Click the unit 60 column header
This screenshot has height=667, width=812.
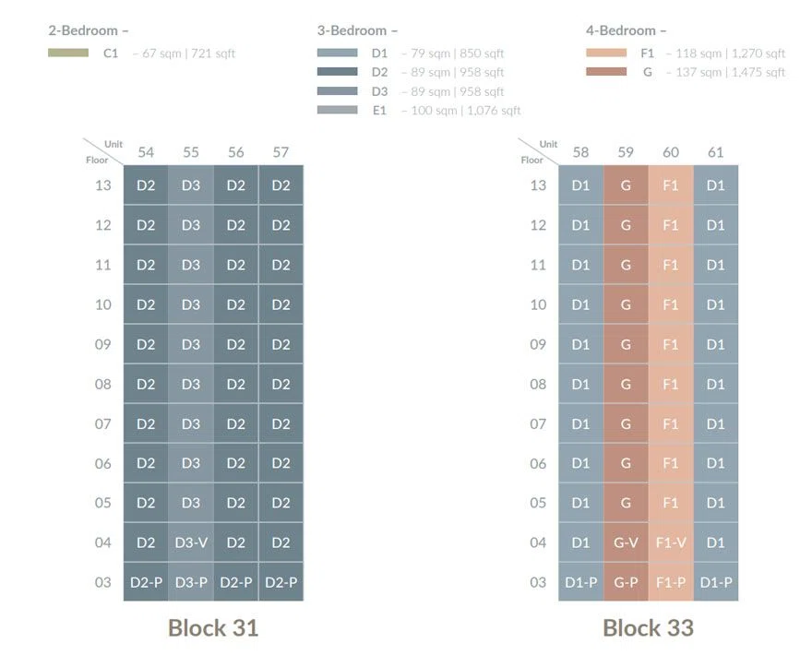[x=671, y=152]
